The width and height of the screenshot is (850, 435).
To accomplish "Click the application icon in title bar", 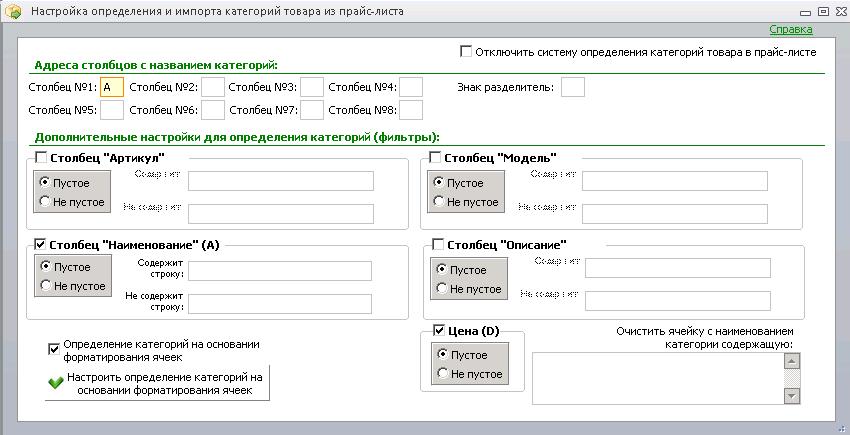I will pyautogui.click(x=14, y=11).
